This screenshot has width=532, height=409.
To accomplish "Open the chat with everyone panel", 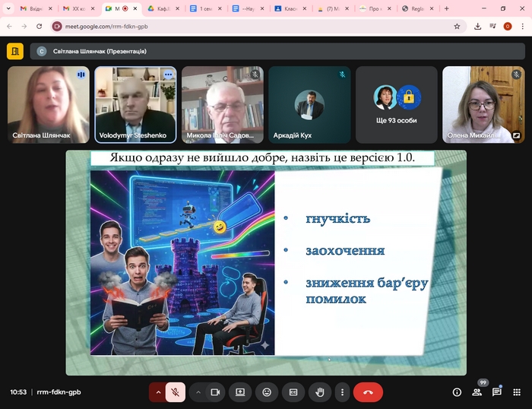I will [x=497, y=392].
